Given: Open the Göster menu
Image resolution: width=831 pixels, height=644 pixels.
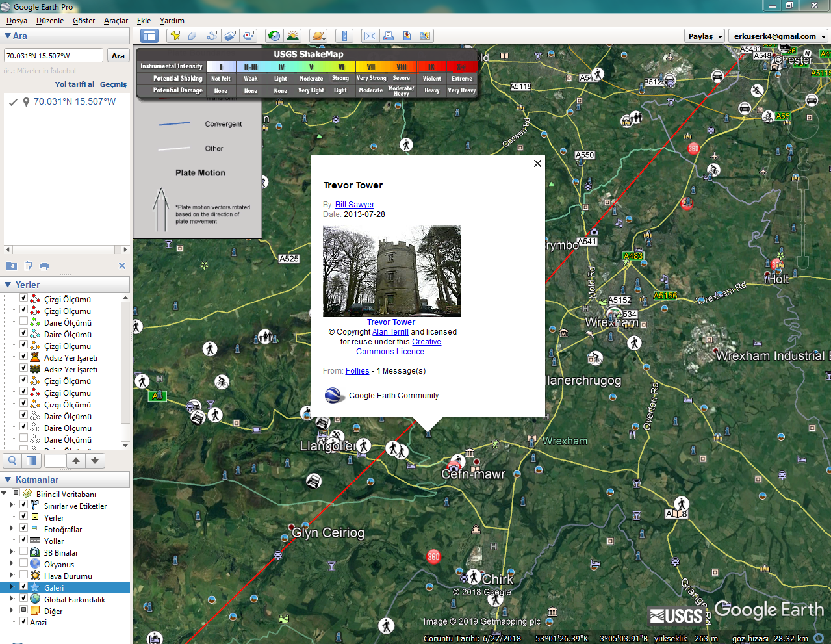Looking at the screenshot, I should [84, 21].
